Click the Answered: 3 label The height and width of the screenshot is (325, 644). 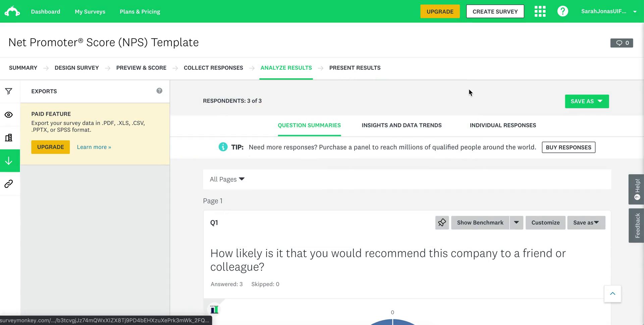pyautogui.click(x=227, y=284)
